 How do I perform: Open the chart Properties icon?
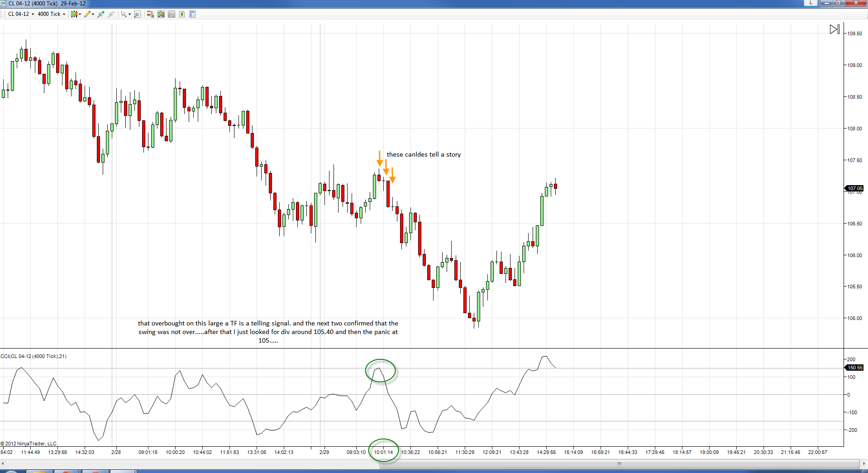coord(192,14)
